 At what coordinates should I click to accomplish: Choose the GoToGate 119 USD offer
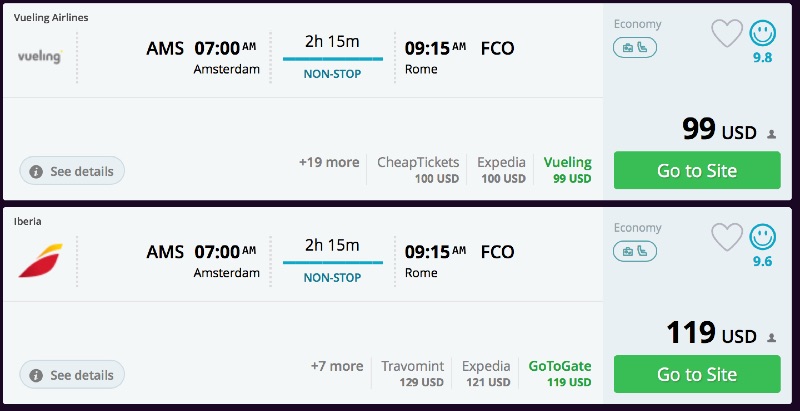point(560,374)
